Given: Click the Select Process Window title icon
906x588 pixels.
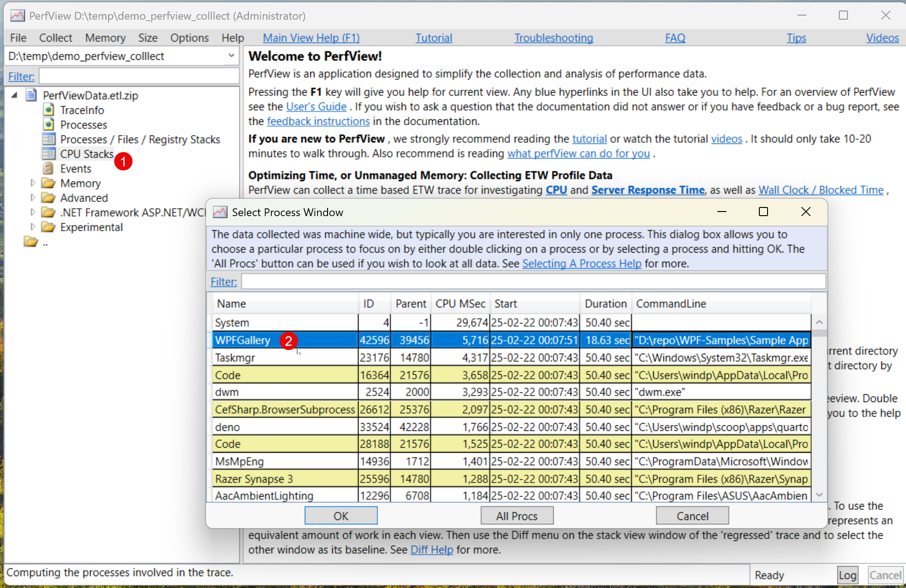Looking at the screenshot, I should [x=220, y=212].
